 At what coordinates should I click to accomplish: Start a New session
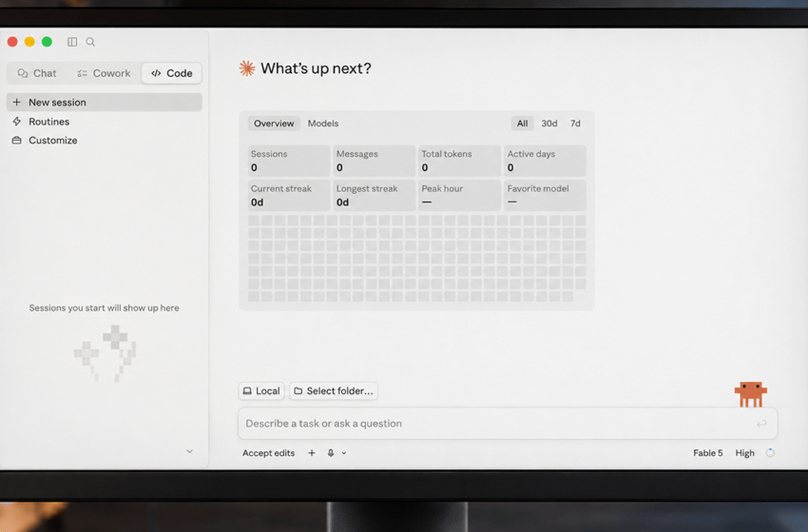pos(105,102)
